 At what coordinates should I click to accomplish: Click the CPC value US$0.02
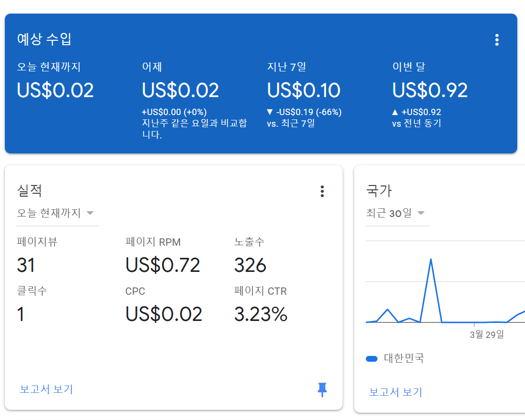[x=164, y=314]
